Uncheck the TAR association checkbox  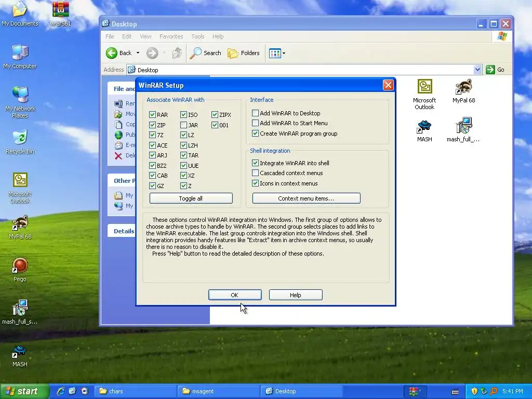click(x=183, y=155)
